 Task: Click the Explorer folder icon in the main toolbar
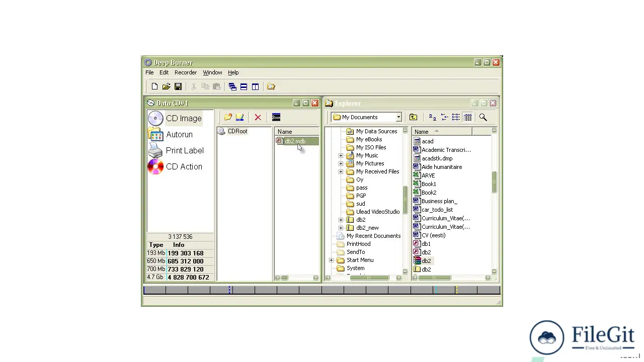271,86
